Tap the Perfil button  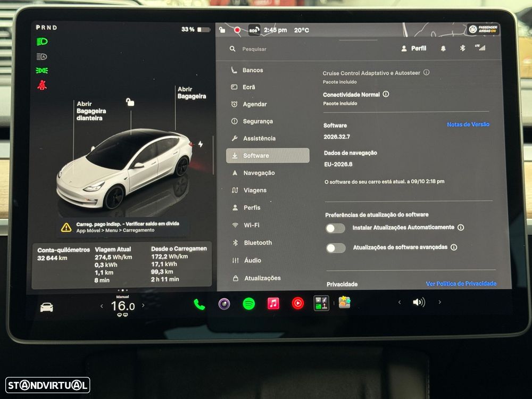pos(414,48)
